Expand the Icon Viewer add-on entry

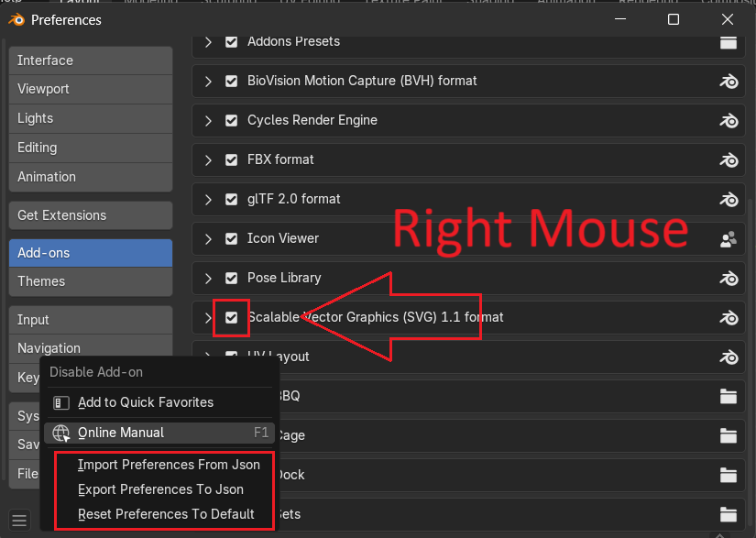[208, 238]
